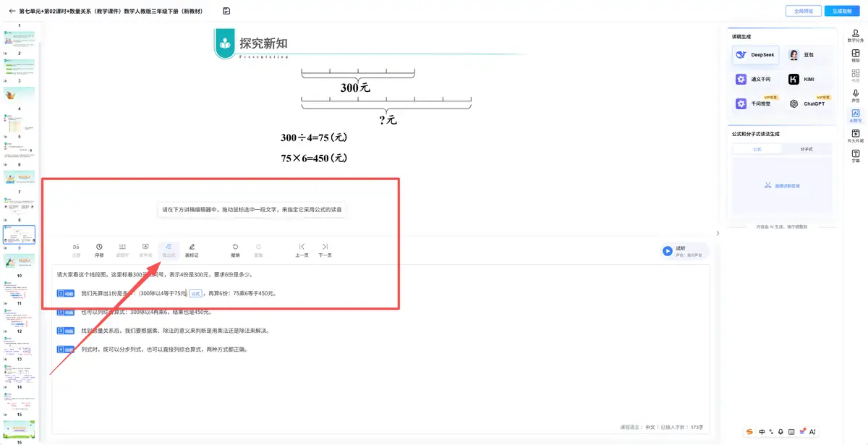Open the 布局 layout panel
The image size is (868, 445).
856,76
